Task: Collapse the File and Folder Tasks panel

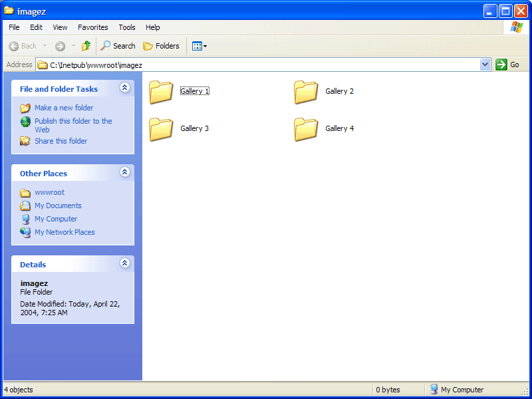Action: click(x=124, y=88)
